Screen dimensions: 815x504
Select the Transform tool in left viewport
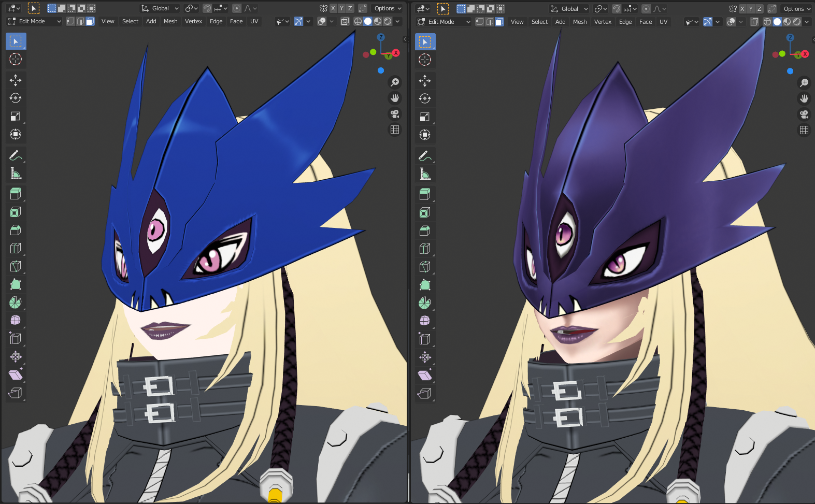[16, 134]
